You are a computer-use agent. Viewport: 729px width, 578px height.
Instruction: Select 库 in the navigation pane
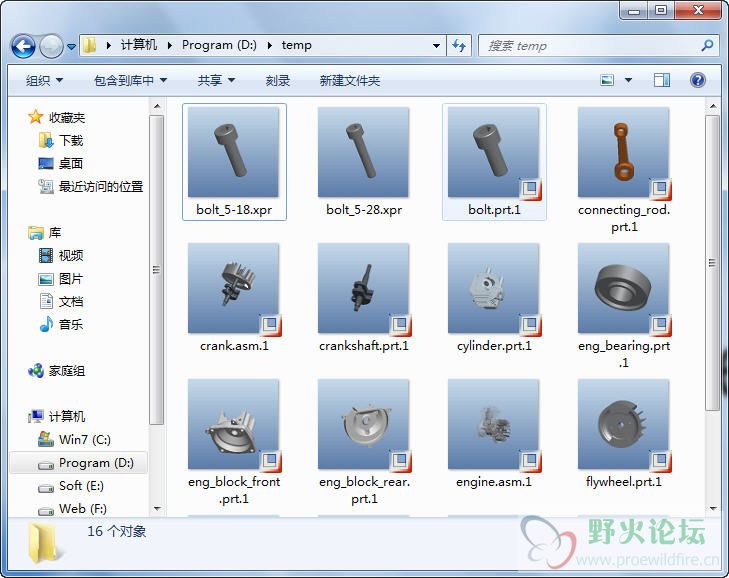click(54, 233)
